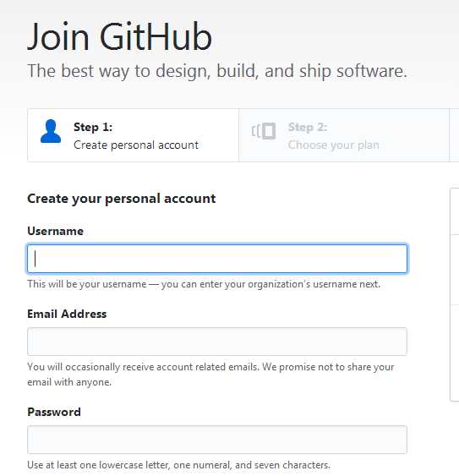Click the Email Address field label

(67, 314)
